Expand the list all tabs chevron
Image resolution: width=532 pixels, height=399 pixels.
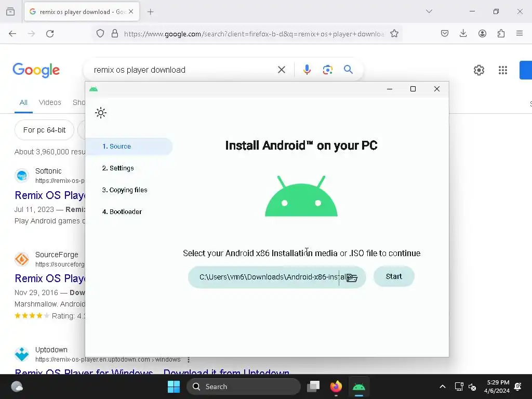(429, 11)
